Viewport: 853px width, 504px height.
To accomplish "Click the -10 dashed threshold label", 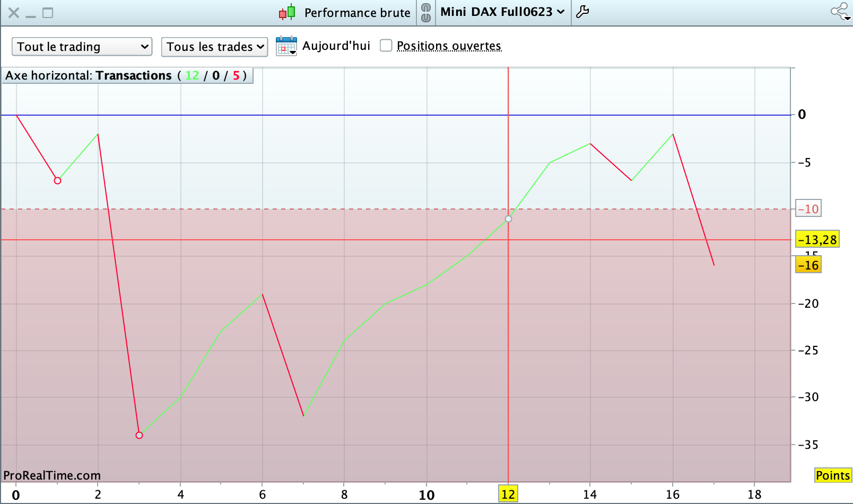I will pos(808,209).
